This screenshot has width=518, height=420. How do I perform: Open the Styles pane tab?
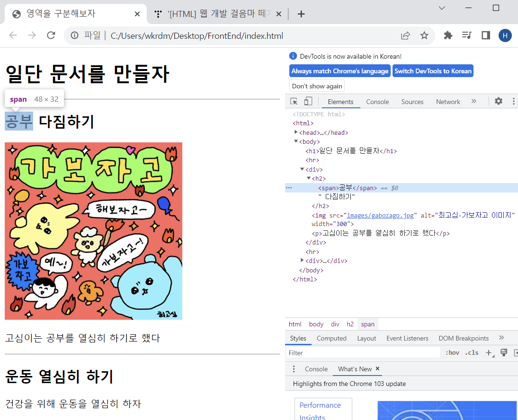pyautogui.click(x=298, y=339)
